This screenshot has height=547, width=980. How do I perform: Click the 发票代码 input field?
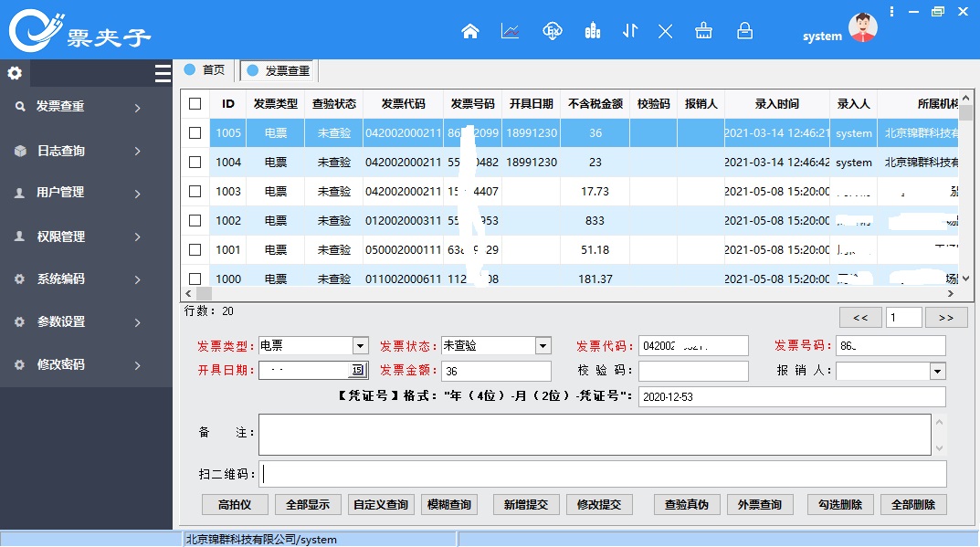coord(693,346)
